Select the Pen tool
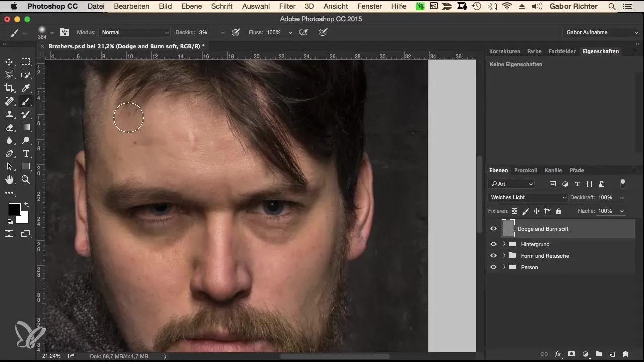 pos(9,153)
